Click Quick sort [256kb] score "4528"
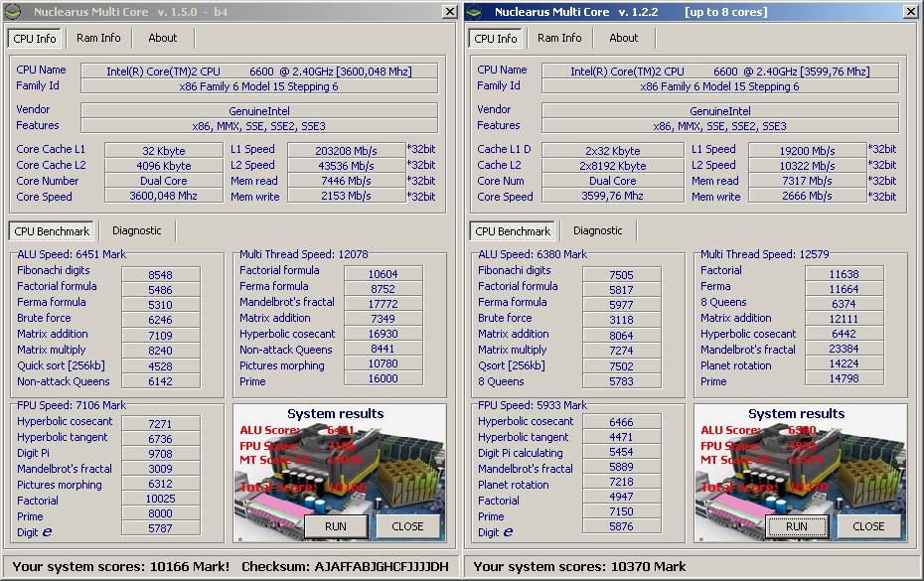The height and width of the screenshot is (581, 924). point(161,365)
